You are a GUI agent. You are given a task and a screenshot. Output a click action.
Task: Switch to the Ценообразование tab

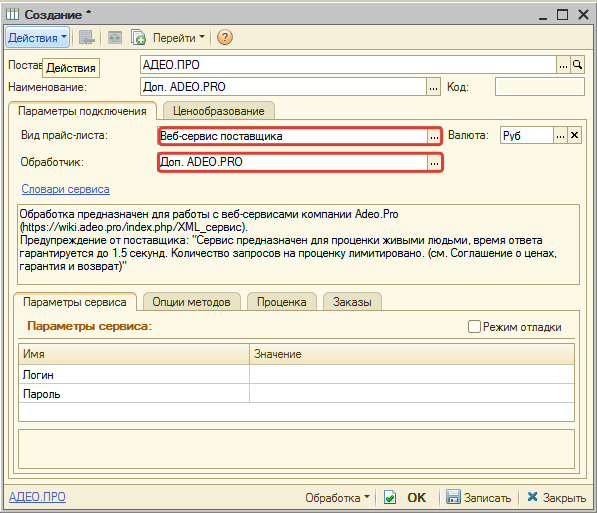click(219, 111)
